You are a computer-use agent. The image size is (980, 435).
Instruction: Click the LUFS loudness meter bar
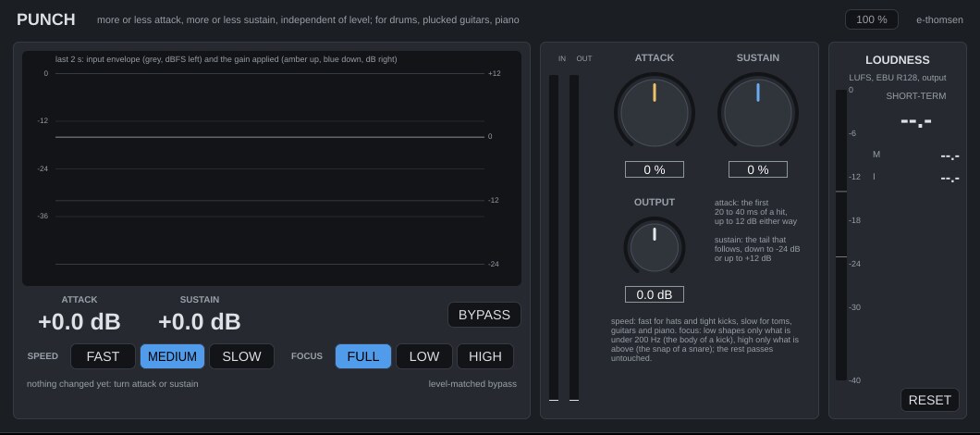tap(841, 235)
